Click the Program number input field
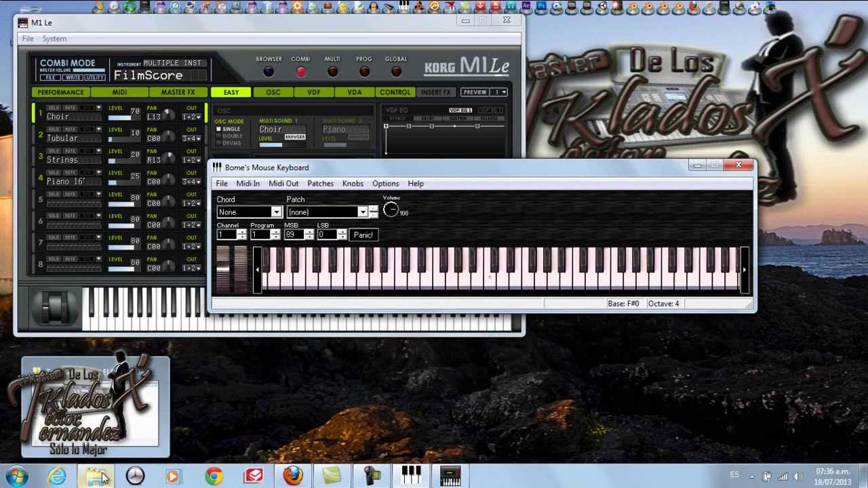 point(260,235)
